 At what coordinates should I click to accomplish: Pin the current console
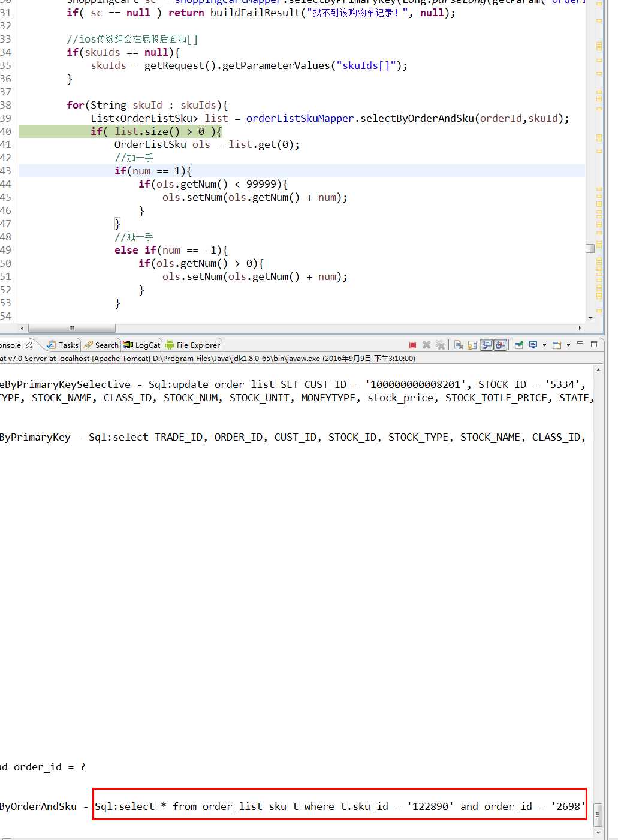pyautogui.click(x=519, y=345)
